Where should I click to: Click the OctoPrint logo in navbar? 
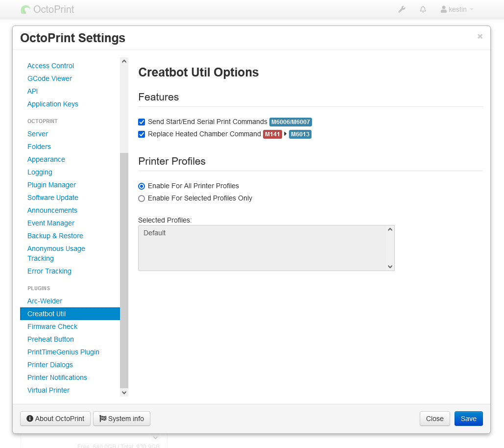click(48, 9)
